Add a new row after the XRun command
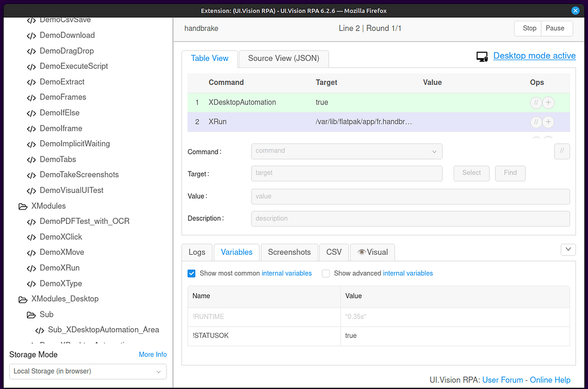This screenshot has width=588, height=389. pyautogui.click(x=548, y=122)
